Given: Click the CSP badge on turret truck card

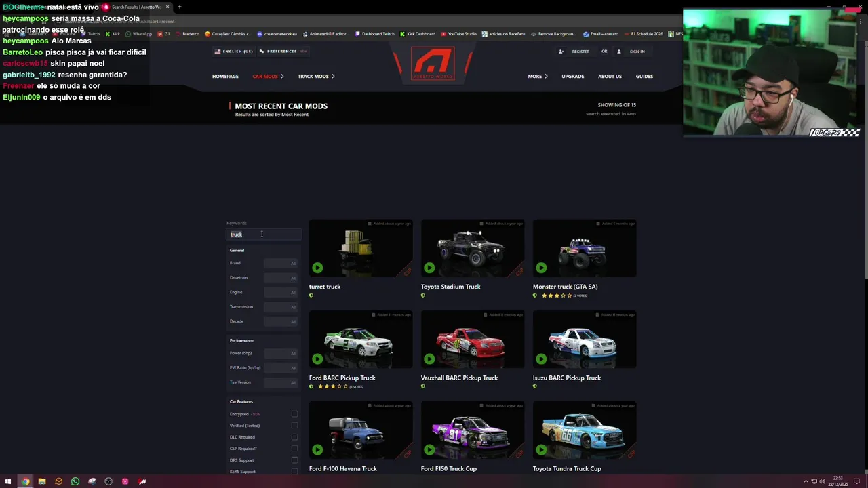Looking at the screenshot, I should pos(407,272).
